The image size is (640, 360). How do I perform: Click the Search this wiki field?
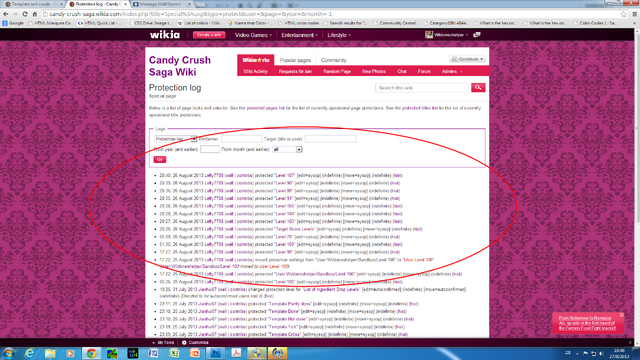[422, 88]
